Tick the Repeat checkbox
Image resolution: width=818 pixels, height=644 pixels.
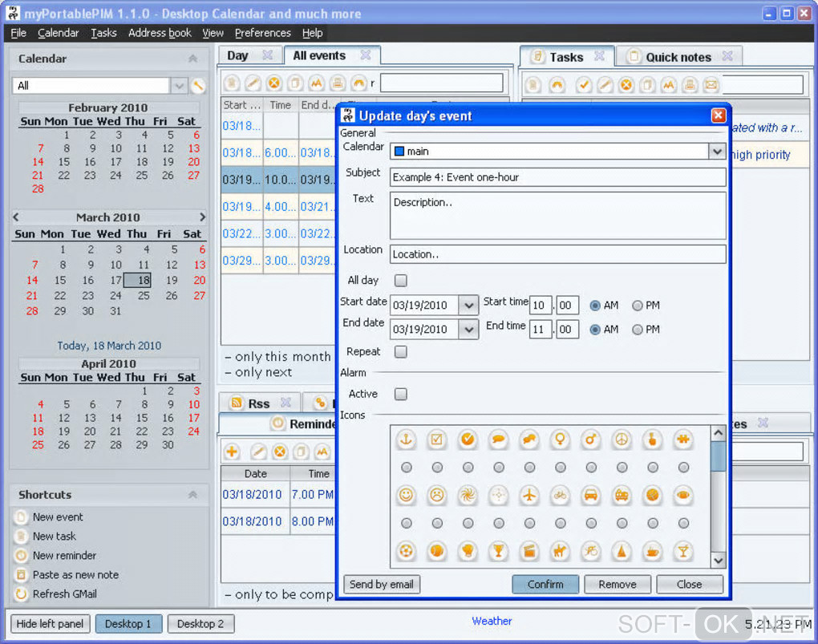tap(401, 352)
